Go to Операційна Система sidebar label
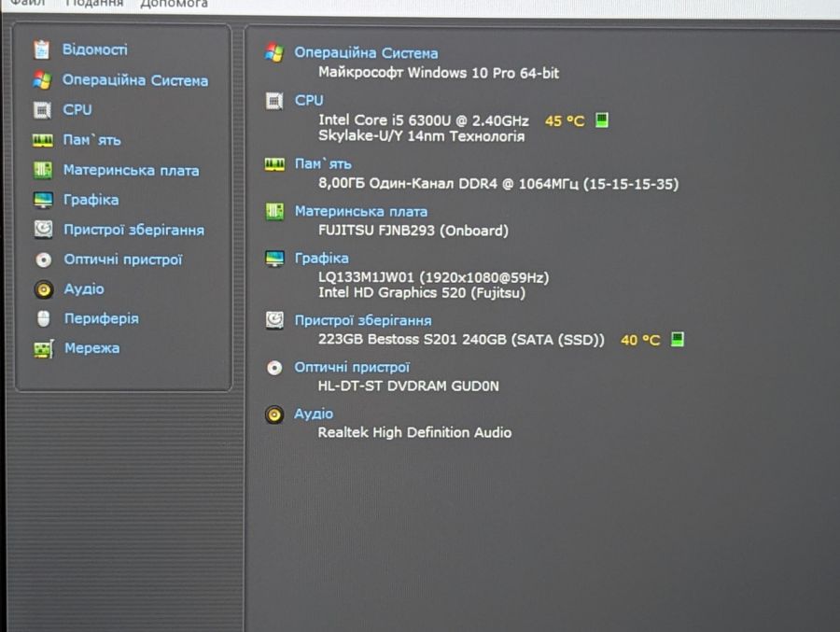This screenshot has width=840, height=632. click(135, 80)
